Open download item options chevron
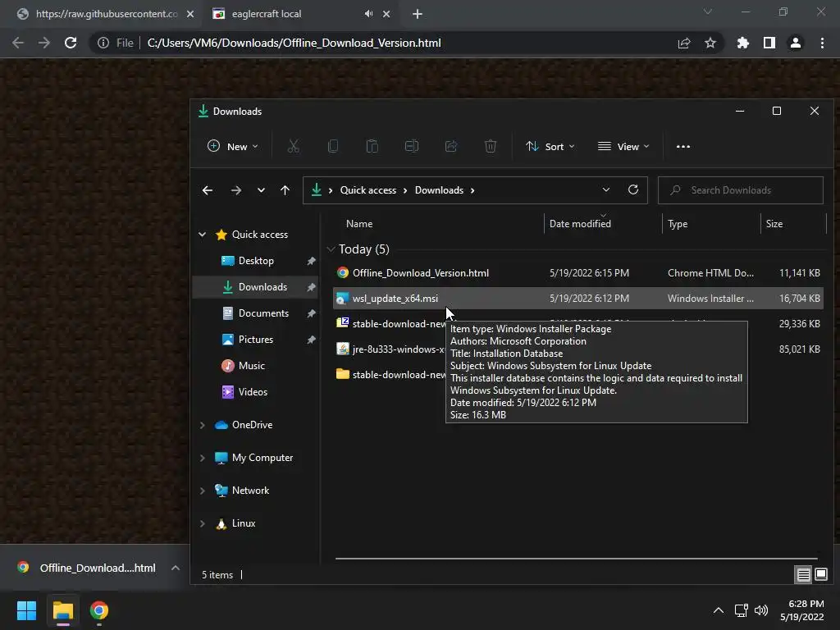This screenshot has width=840, height=630. pyautogui.click(x=176, y=568)
